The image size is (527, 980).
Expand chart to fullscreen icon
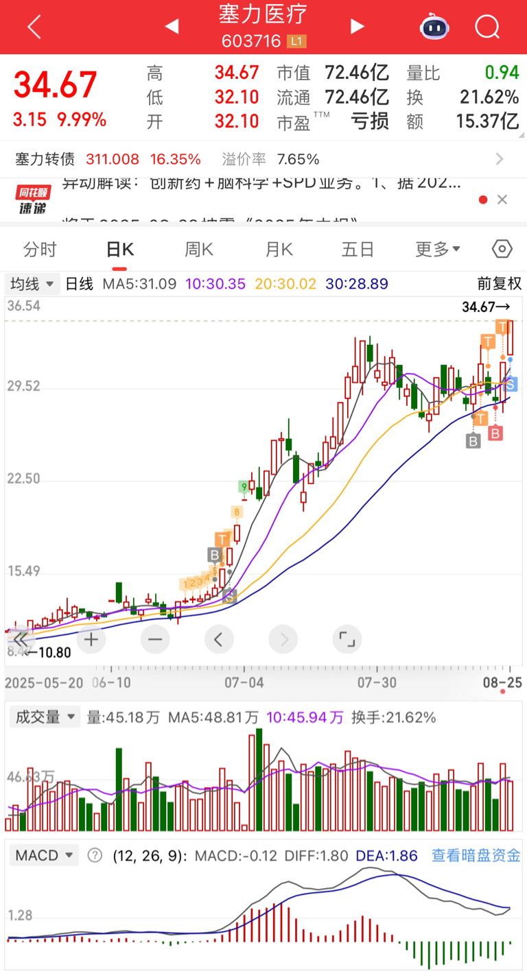[x=347, y=640]
